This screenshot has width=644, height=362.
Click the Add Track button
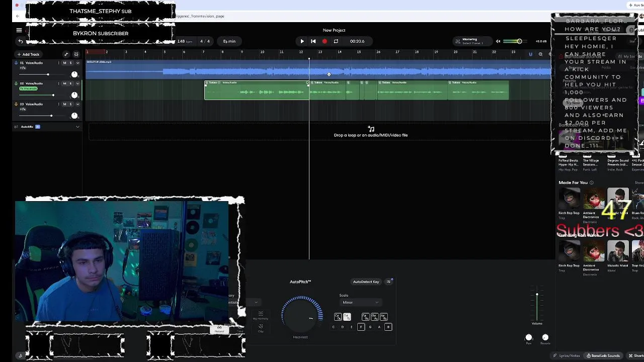(28, 54)
